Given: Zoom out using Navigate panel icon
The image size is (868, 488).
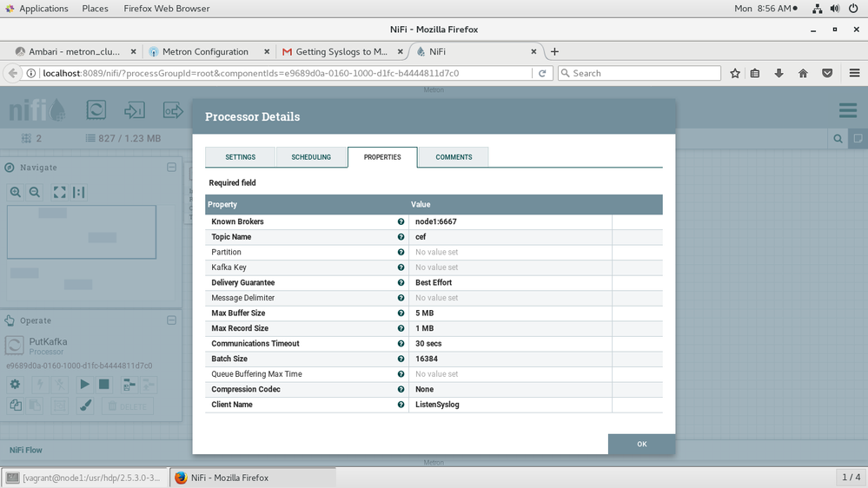Looking at the screenshot, I should 35,192.
